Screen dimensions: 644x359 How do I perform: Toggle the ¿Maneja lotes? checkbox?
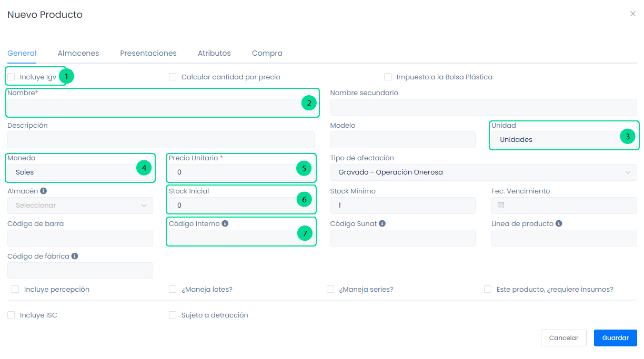pos(173,289)
